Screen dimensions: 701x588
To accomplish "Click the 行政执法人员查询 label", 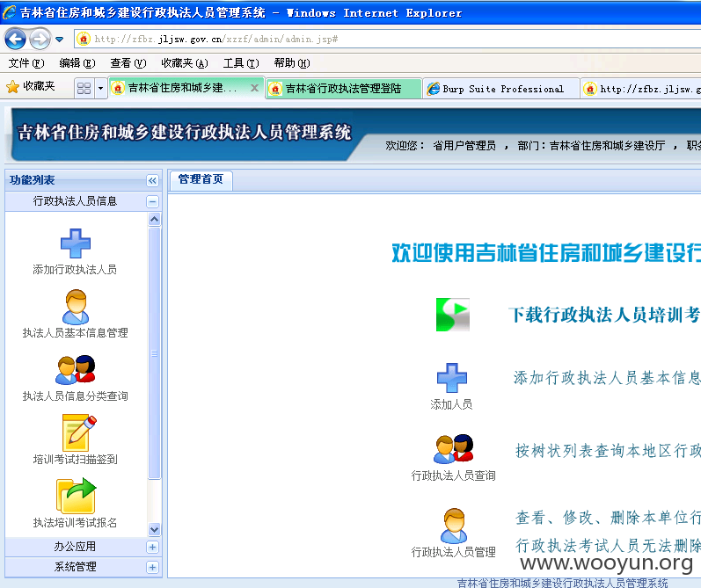I will click(x=453, y=475).
